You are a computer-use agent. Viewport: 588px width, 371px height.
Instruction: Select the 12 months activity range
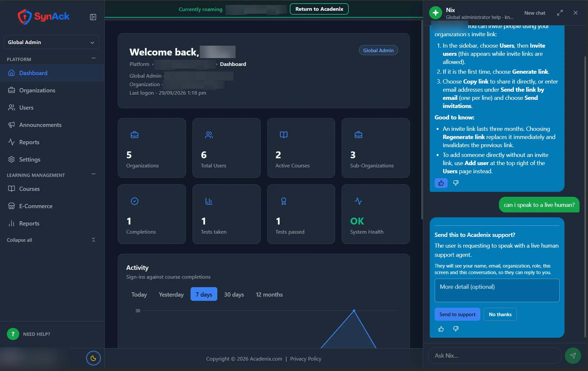coord(269,294)
